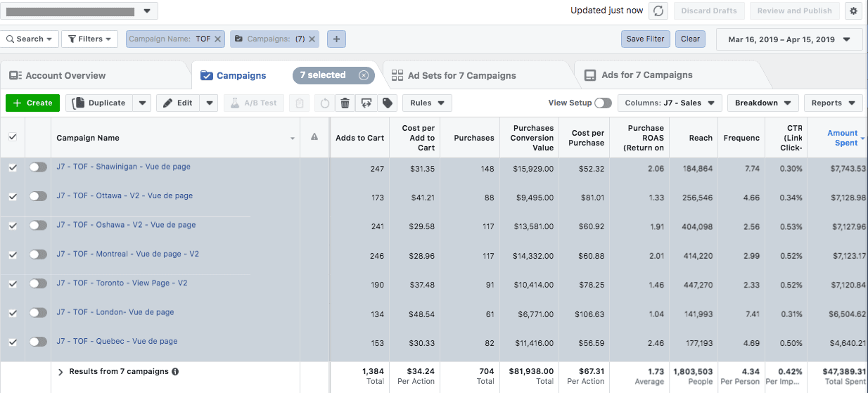
Task: Remove the Campaign Name TOF filter chip
Action: pos(217,39)
